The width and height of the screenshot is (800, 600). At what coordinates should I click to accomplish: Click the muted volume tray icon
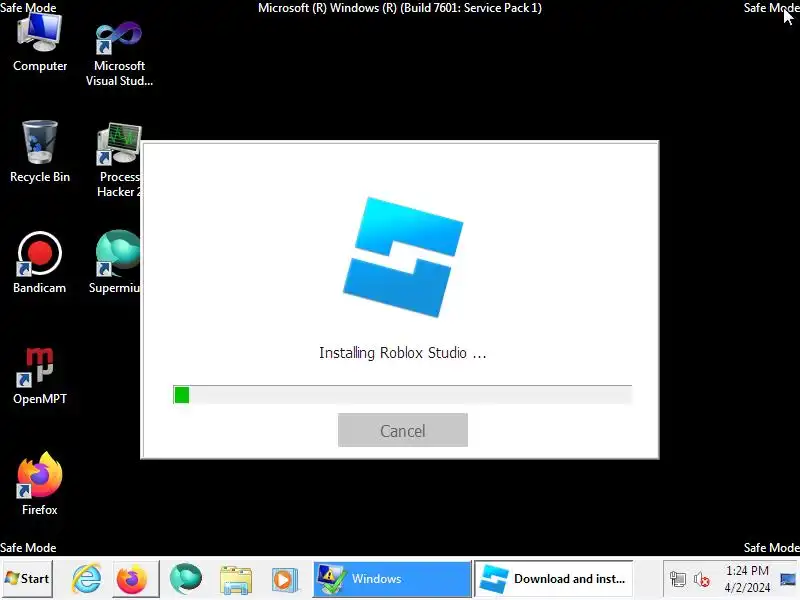[x=702, y=580]
